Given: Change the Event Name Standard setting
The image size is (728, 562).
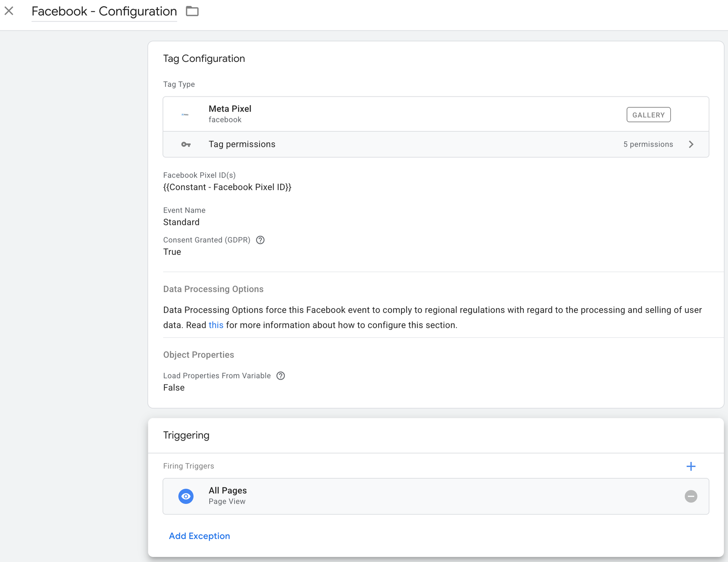Looking at the screenshot, I should tap(181, 222).
